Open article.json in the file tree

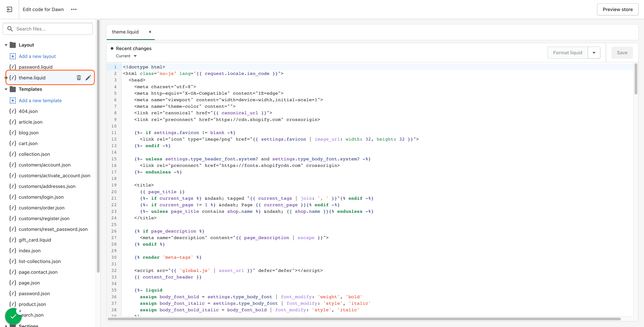(31, 122)
